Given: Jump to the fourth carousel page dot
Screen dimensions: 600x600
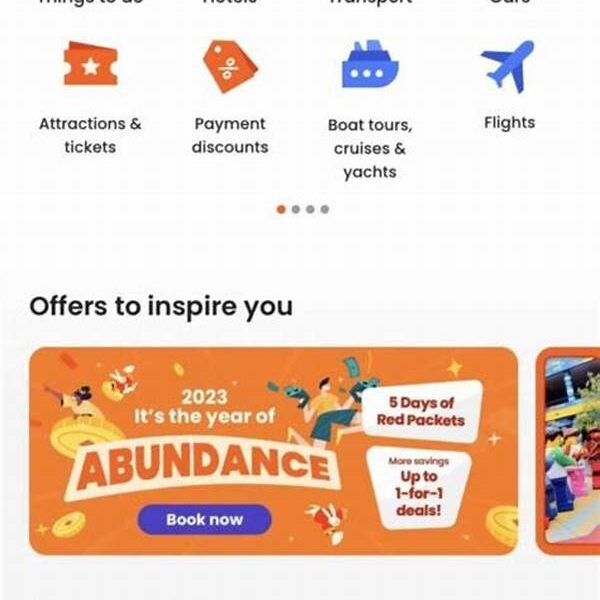Looking at the screenshot, I should pos(325,209).
